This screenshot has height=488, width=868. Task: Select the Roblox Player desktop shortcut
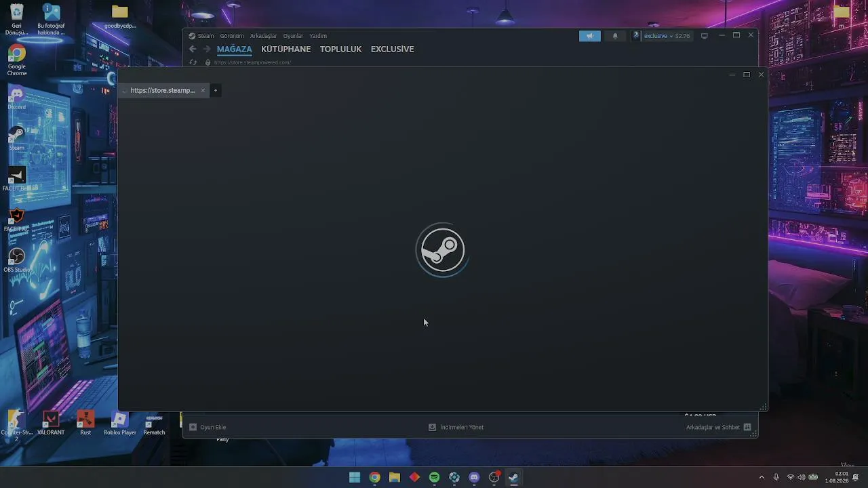coord(120,424)
